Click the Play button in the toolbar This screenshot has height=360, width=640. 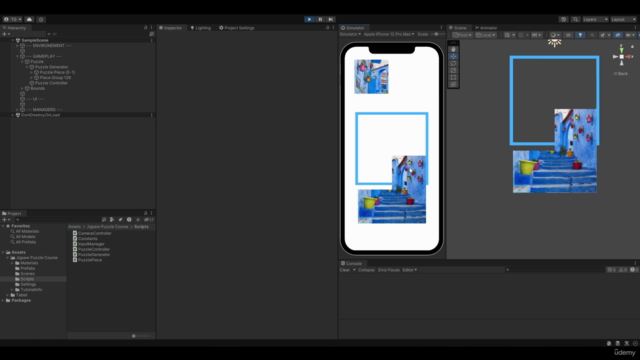(x=309, y=19)
